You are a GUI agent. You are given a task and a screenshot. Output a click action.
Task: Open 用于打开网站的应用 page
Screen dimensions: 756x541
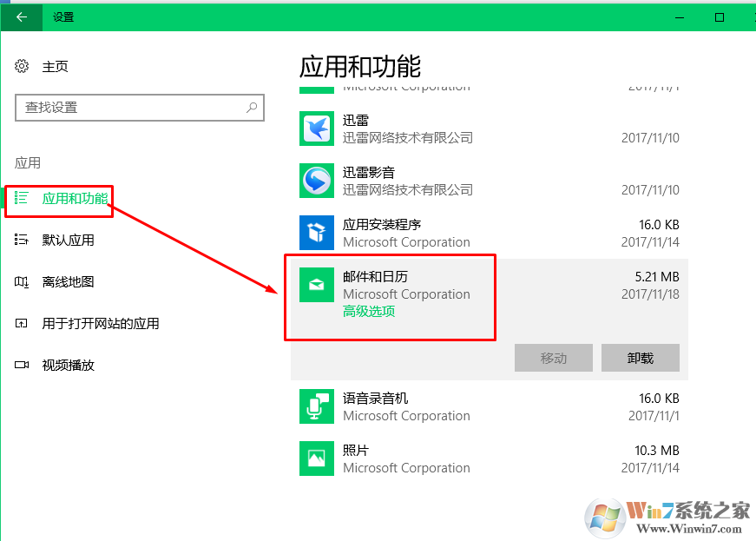click(101, 324)
